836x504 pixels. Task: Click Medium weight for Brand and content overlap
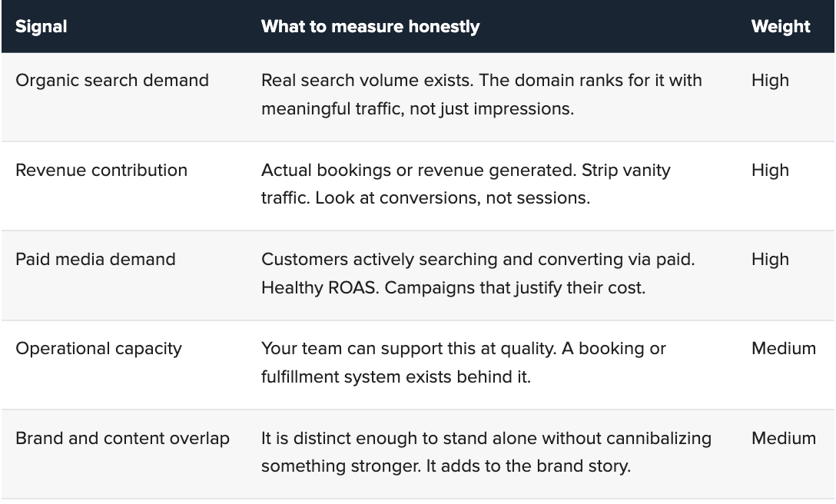point(784,438)
